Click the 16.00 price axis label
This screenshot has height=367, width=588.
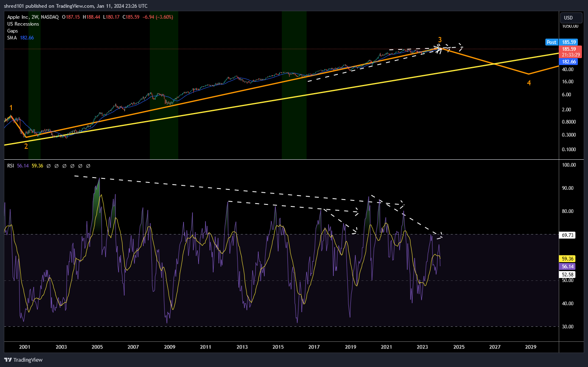pyautogui.click(x=568, y=82)
